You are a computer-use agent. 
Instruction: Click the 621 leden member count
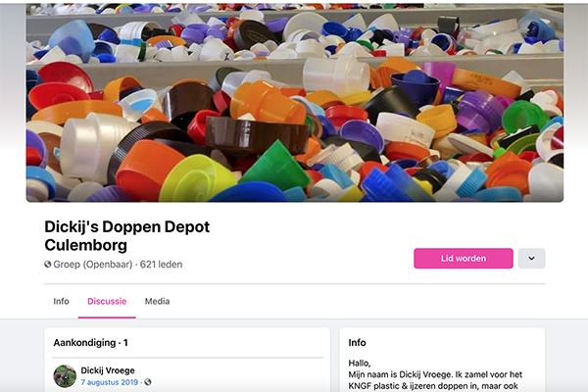pyautogui.click(x=162, y=265)
